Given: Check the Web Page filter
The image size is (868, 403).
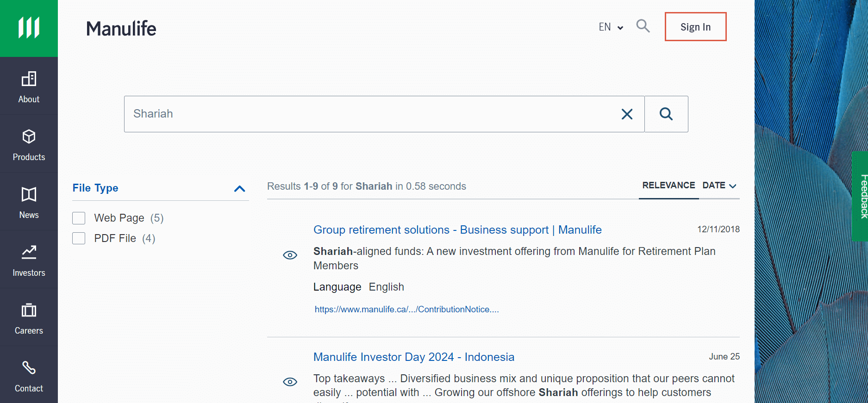Looking at the screenshot, I should point(79,218).
